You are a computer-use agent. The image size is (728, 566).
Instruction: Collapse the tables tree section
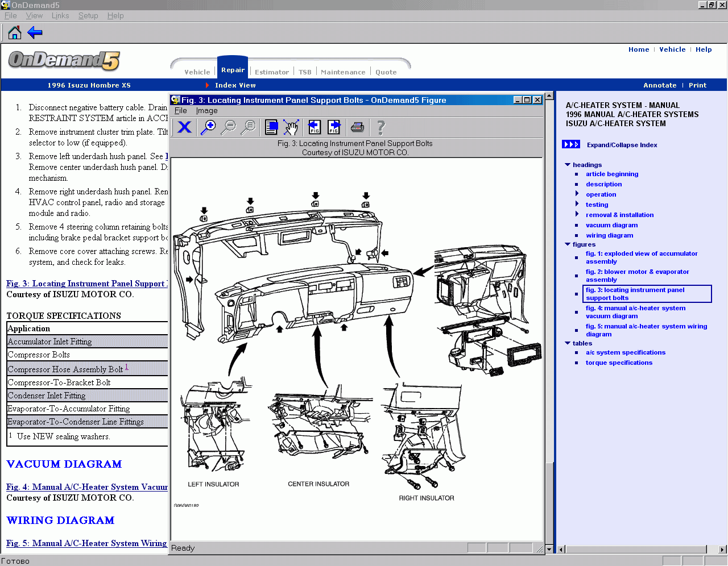[x=568, y=343]
